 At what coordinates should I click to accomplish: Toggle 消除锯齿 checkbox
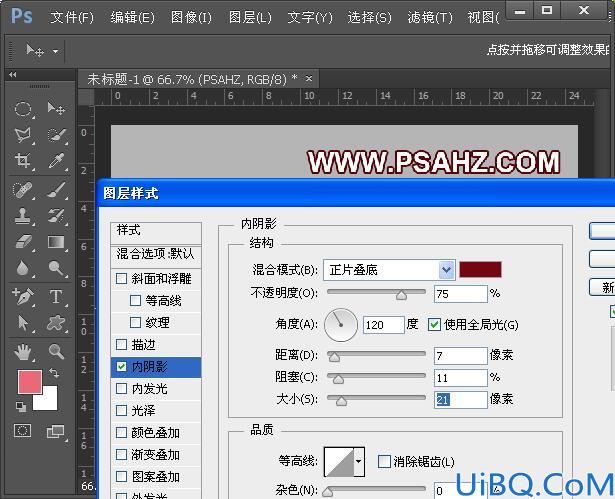(384, 461)
